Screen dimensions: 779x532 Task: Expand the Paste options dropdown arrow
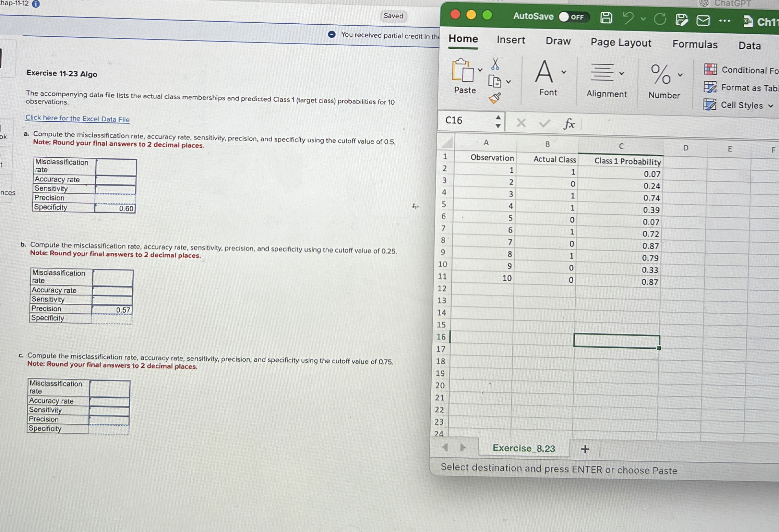click(480, 70)
